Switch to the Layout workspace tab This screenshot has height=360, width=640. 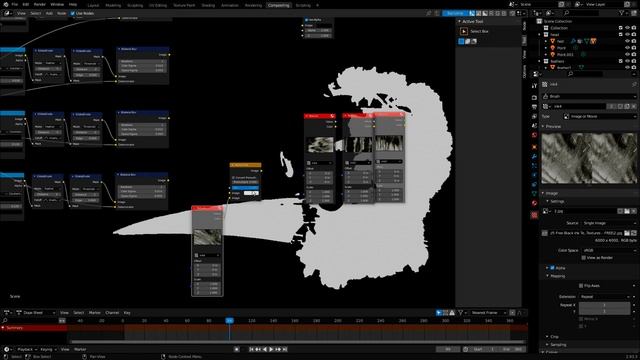[x=93, y=5]
